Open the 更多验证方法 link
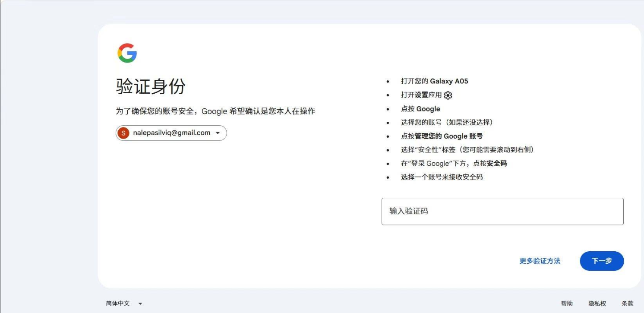The image size is (644, 313). coord(540,261)
